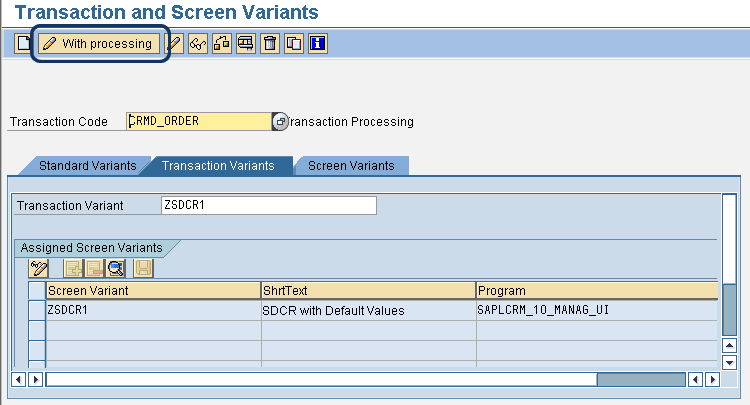Image resolution: width=750 pixels, height=405 pixels.
Task: Click the horizontal scrollbar right arrow
Action: tap(712, 380)
